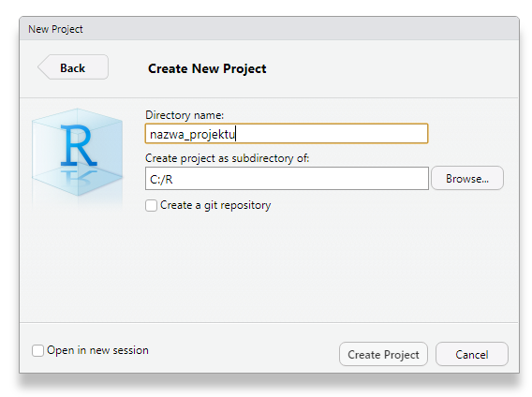Screen dimensions: 532x397
Task: Open the Browse... folder chooser
Action: click(467, 179)
